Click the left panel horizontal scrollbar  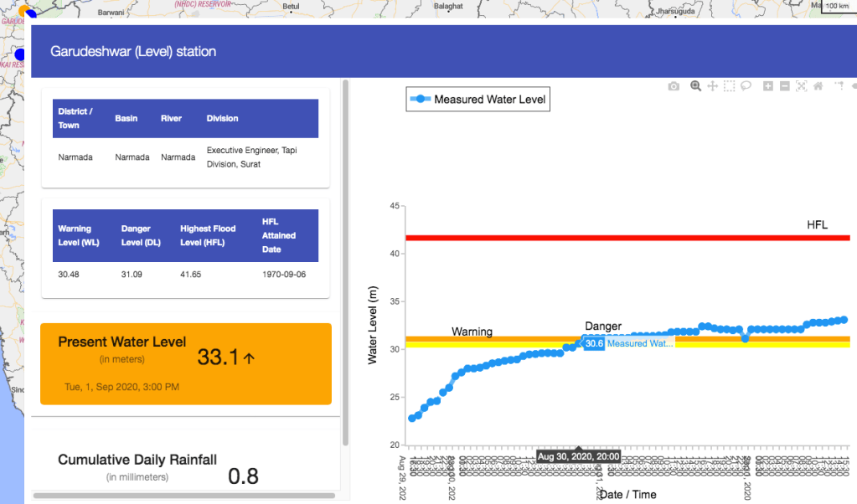[184, 496]
